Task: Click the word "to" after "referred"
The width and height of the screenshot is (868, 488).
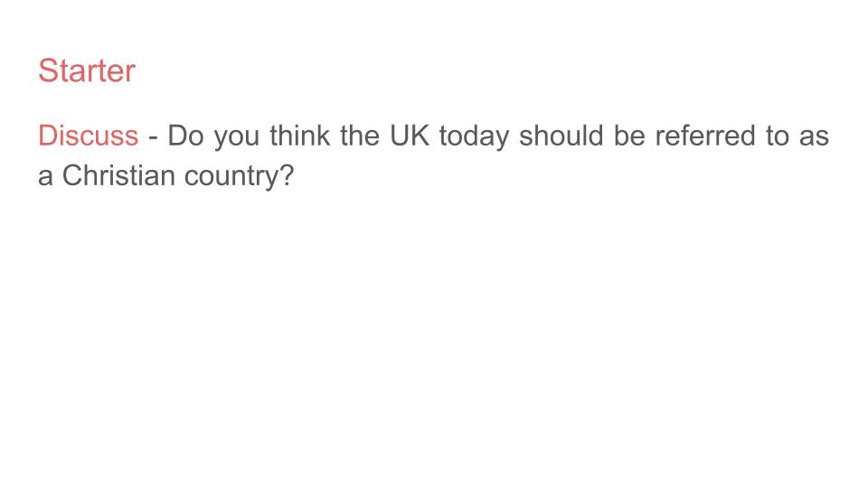Action: tap(778, 136)
